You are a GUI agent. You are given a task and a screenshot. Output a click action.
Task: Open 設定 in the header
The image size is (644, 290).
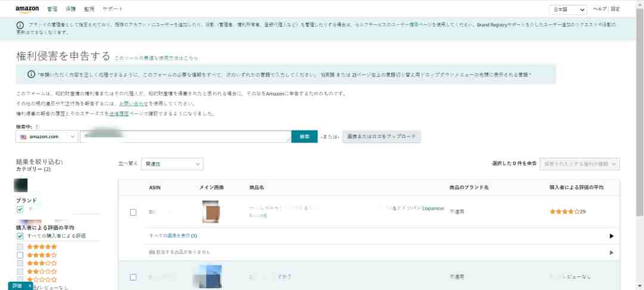(x=615, y=9)
